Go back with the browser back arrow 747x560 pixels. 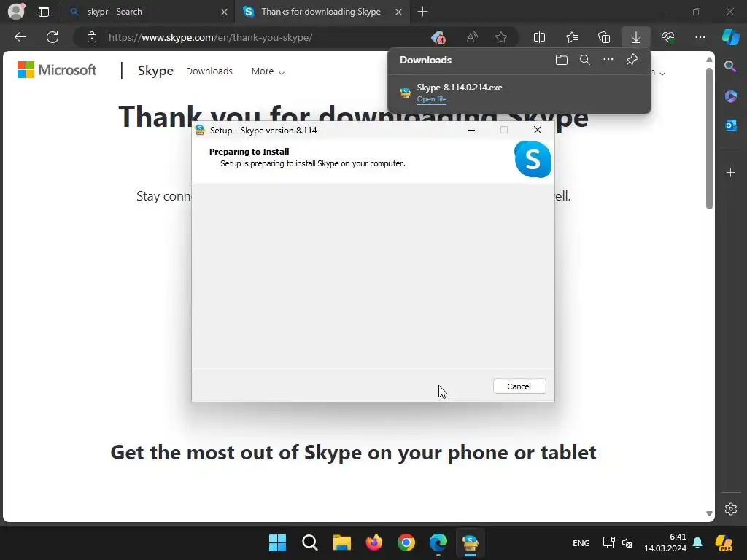(20, 37)
